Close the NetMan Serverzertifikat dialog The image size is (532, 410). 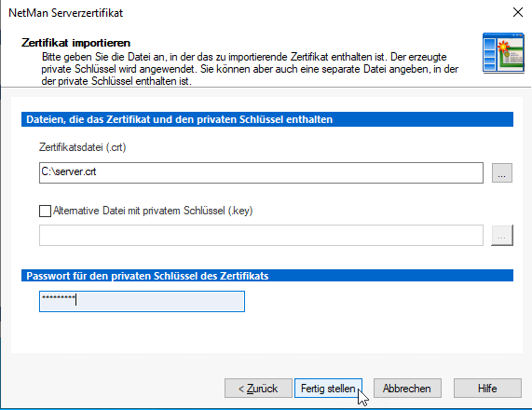(x=518, y=12)
